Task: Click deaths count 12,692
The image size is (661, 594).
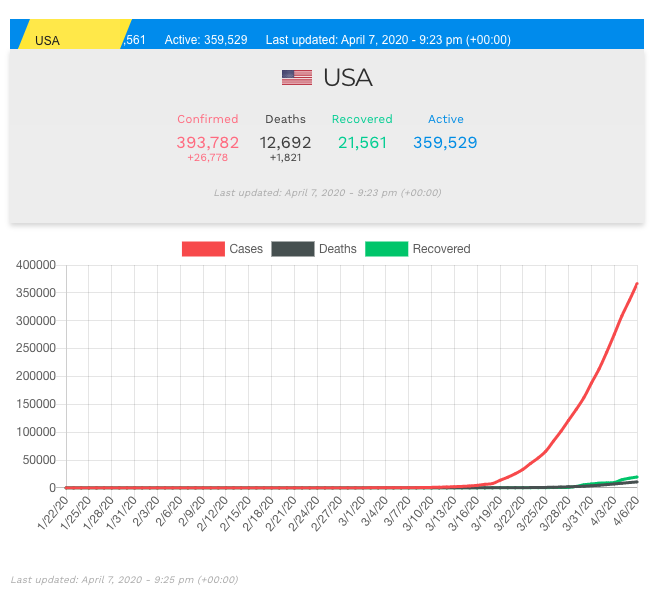Action: 285,142
